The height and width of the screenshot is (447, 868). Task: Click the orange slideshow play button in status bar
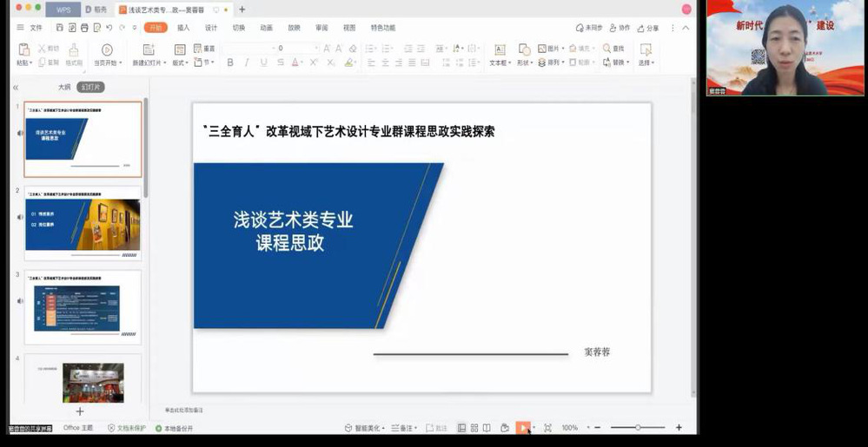click(x=523, y=428)
